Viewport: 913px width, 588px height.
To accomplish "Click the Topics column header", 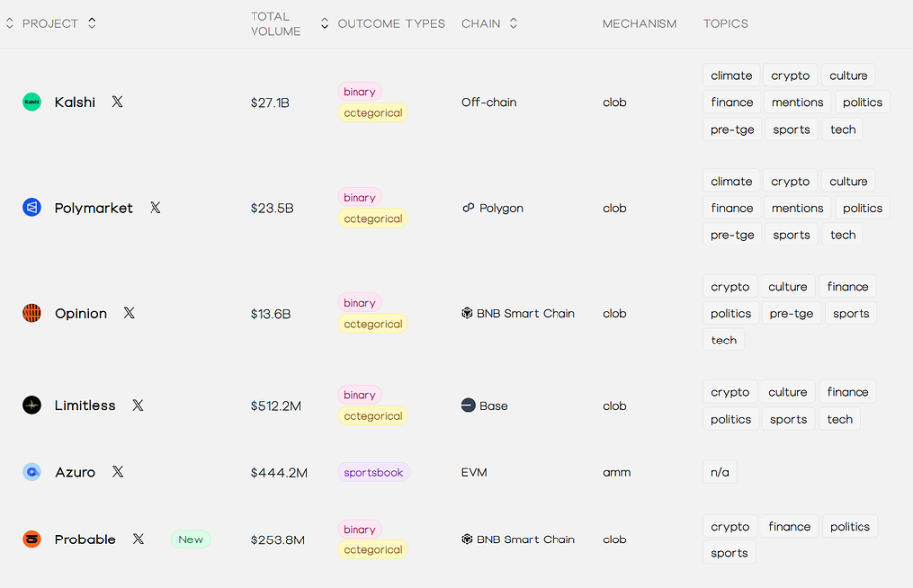I will 725,23.
